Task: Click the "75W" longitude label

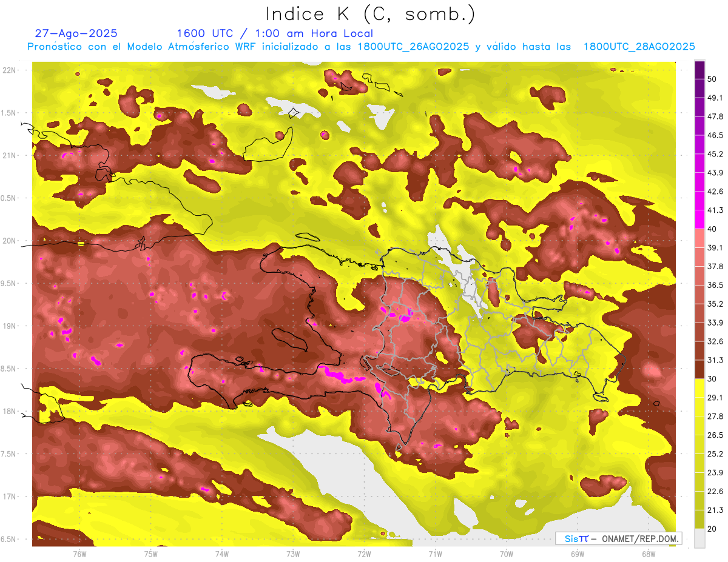Action: (150, 554)
